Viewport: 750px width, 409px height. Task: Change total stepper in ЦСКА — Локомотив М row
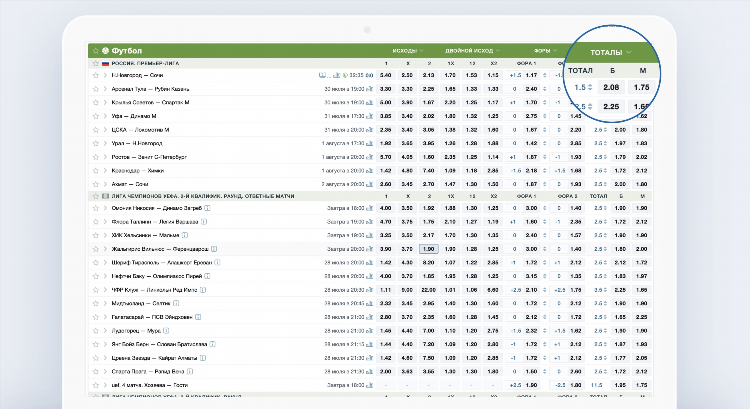(x=605, y=130)
